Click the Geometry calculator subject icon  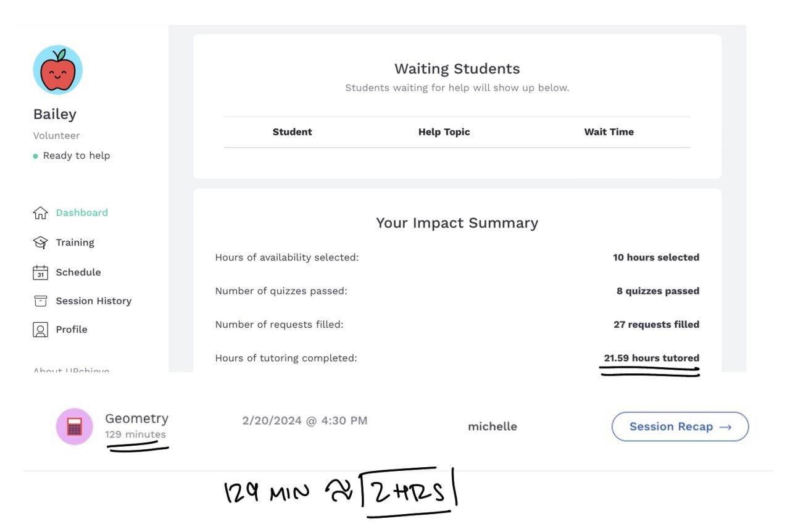tap(75, 426)
